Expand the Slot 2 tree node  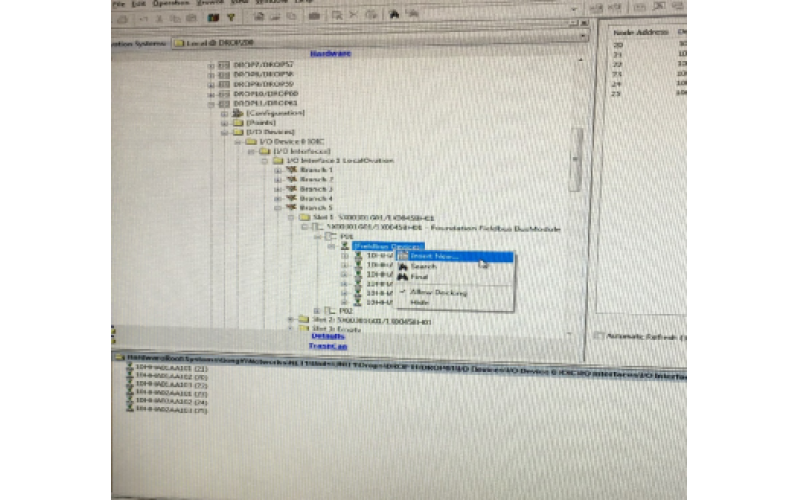pyautogui.click(x=291, y=319)
